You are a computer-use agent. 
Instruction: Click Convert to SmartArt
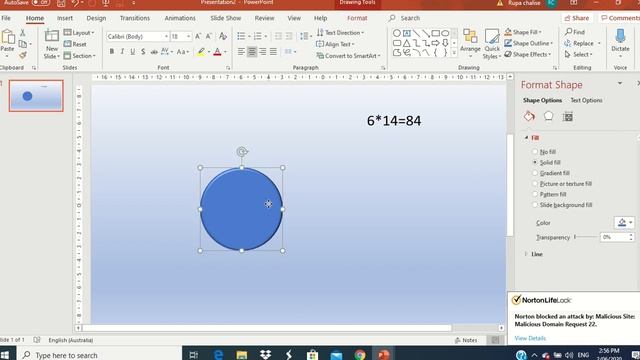[x=348, y=56]
